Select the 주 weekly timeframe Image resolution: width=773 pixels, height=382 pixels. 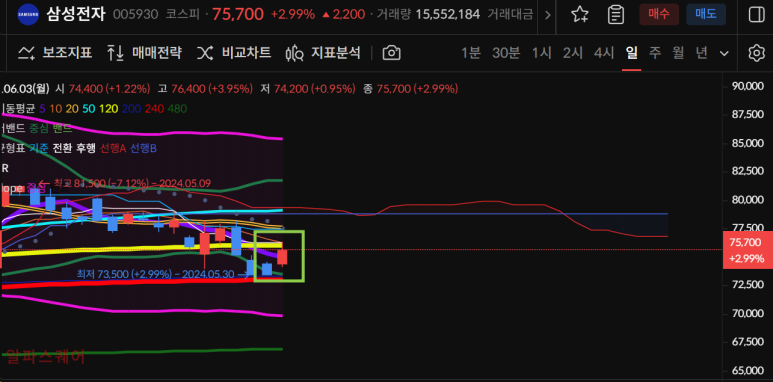655,53
